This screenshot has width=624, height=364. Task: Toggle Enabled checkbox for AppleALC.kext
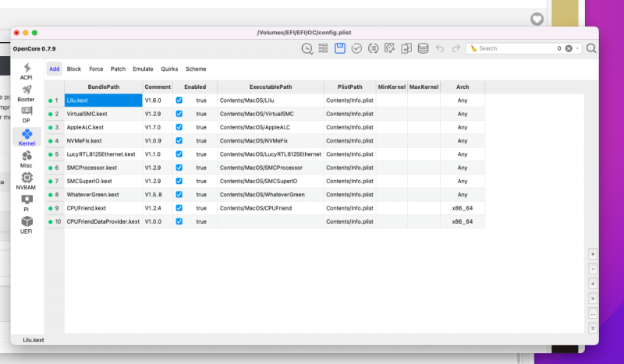point(179,127)
